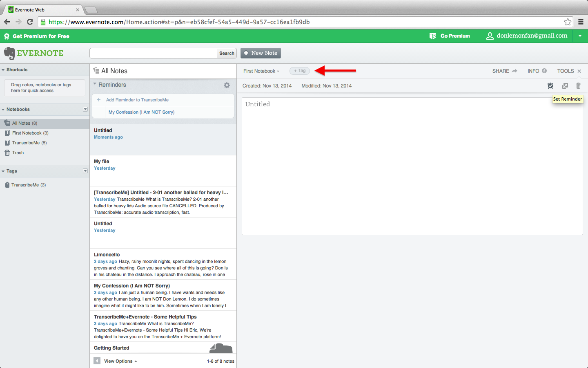Viewport: 588px width, 368px height.
Task: Click donlemonfan@gmail.com account name
Action: point(532,36)
